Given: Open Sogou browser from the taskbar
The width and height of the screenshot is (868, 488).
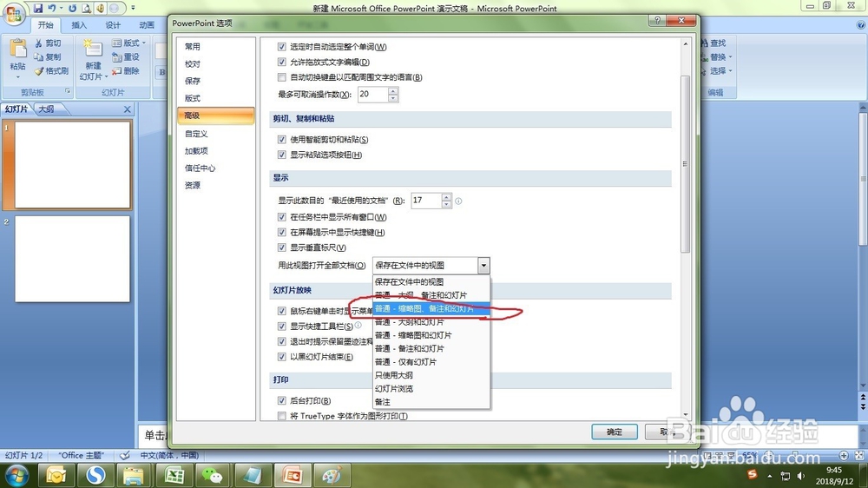Looking at the screenshot, I should coord(95,475).
